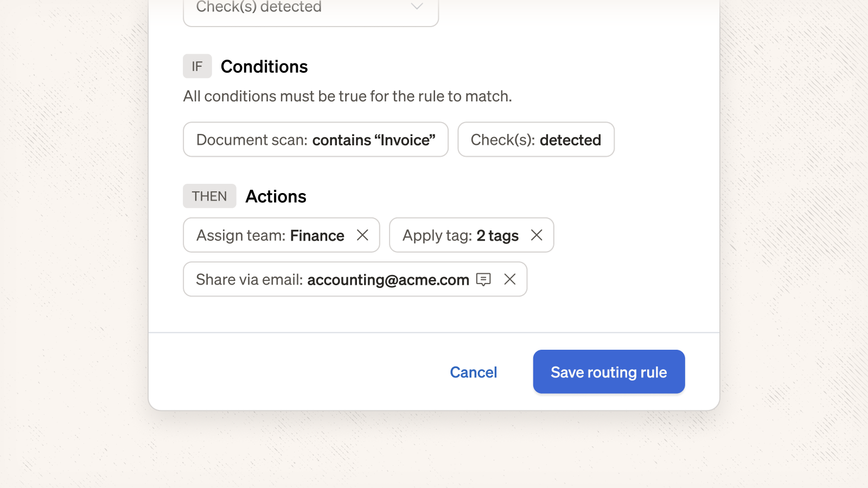This screenshot has height=488, width=868.
Task: Expand the Check(s) detected dropdown chevron
Action: click(x=417, y=7)
